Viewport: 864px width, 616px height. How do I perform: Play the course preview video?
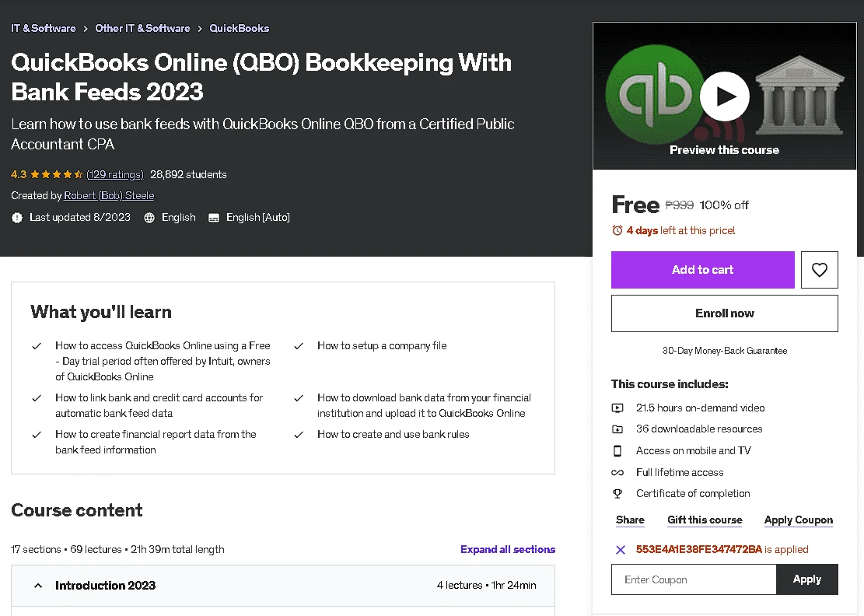(x=724, y=96)
